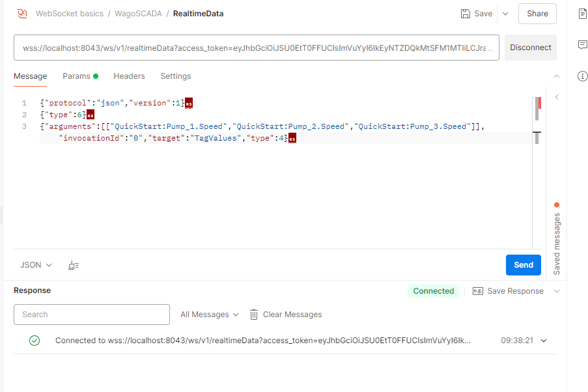The width and height of the screenshot is (588, 392).
Task: Click the blue Send button
Action: [x=523, y=265]
